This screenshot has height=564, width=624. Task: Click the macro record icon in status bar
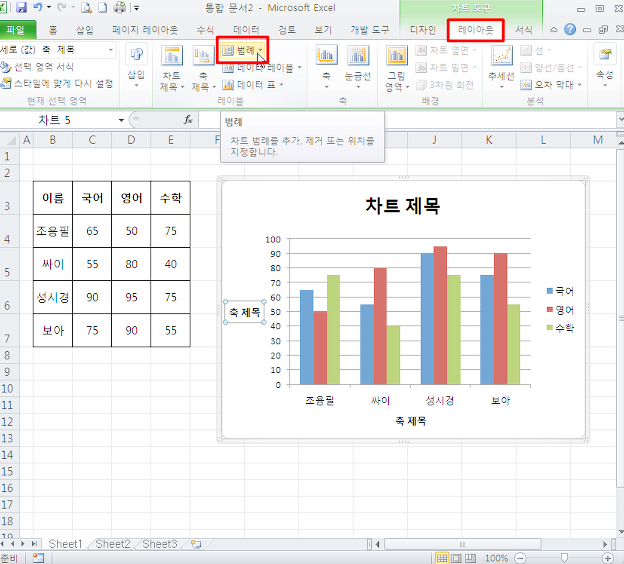(x=38, y=558)
